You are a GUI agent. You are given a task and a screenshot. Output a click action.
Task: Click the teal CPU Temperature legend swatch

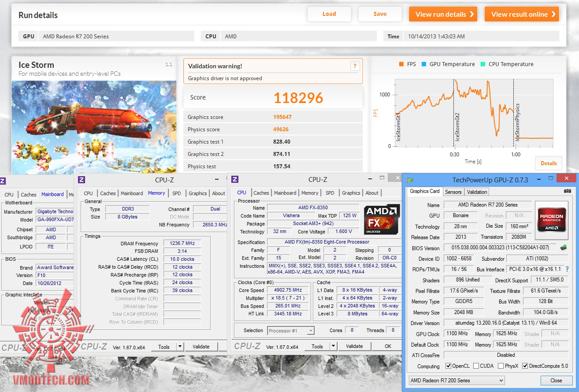(x=482, y=64)
